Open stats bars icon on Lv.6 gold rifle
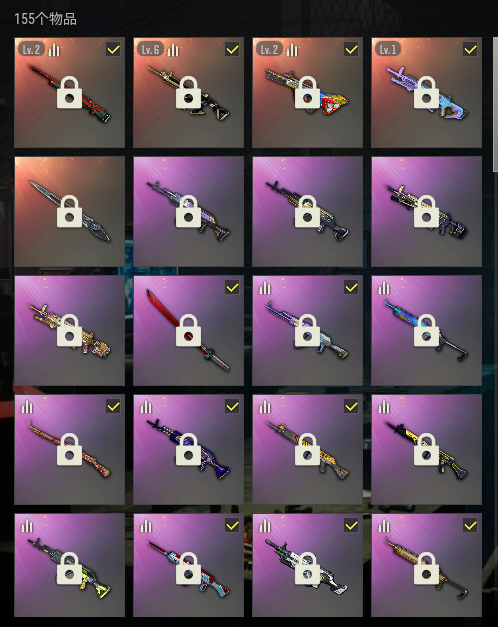 click(x=173, y=50)
